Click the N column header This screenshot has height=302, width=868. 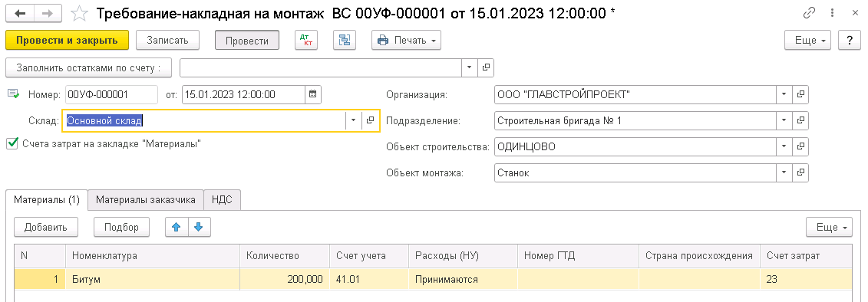click(x=40, y=255)
